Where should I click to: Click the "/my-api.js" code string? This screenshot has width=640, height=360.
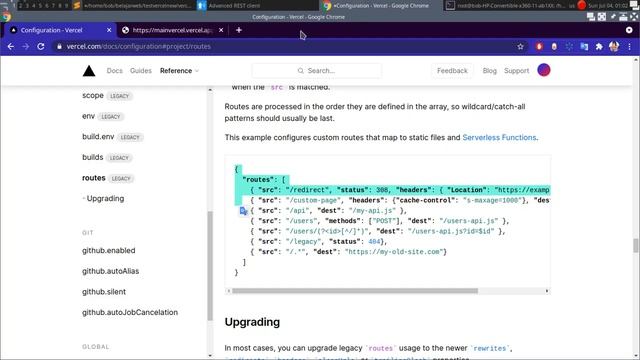(372, 211)
